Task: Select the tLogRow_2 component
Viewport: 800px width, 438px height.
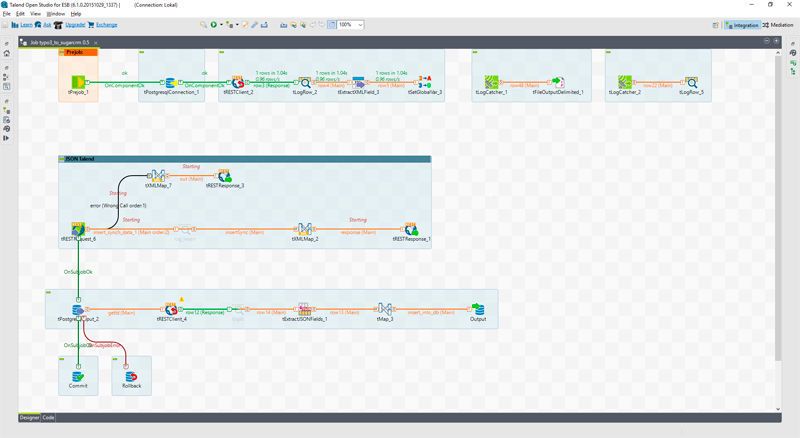Action: pos(305,82)
